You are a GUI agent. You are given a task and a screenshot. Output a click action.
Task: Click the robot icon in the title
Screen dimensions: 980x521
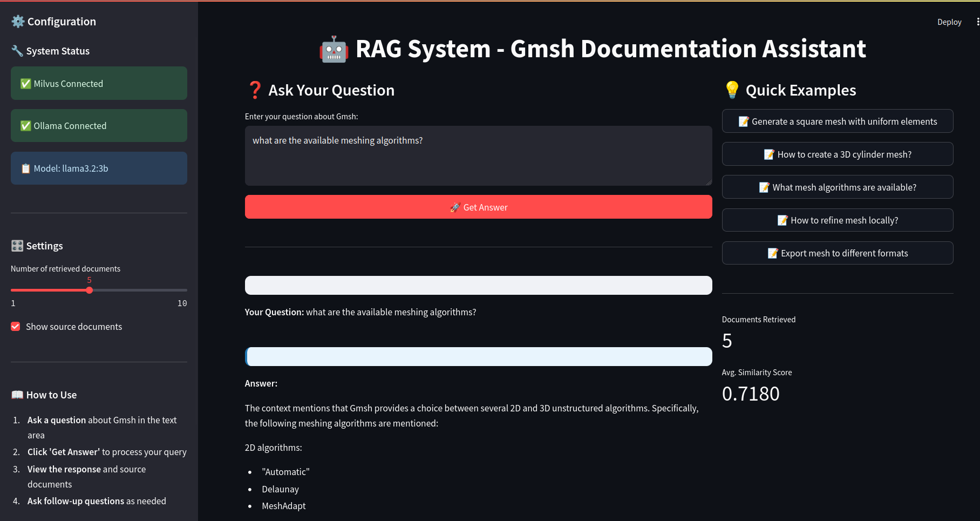(334, 50)
